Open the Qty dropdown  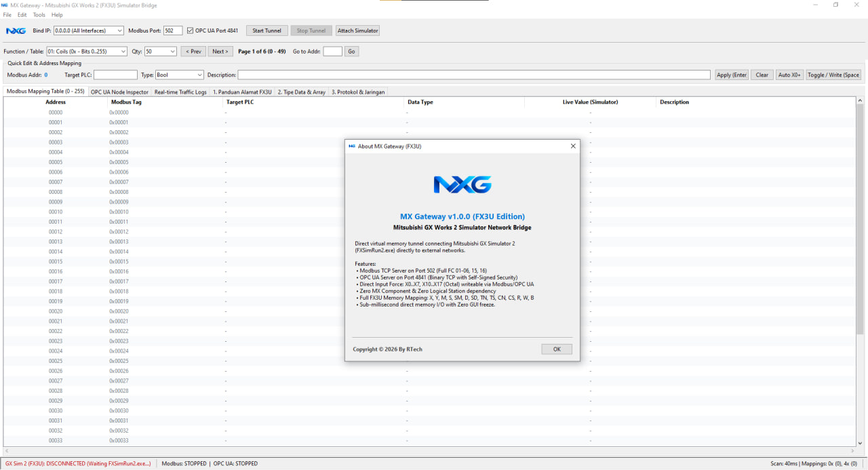coord(173,52)
